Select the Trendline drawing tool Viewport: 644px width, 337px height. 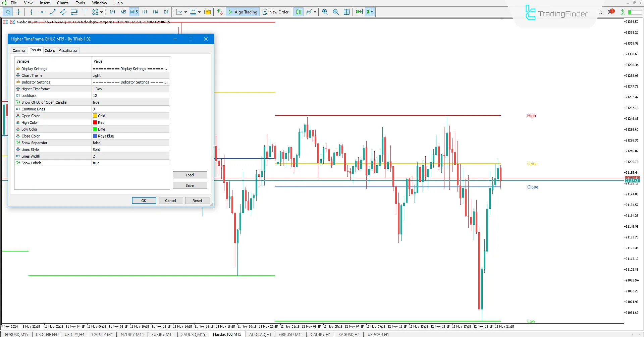pyautogui.click(x=52, y=12)
